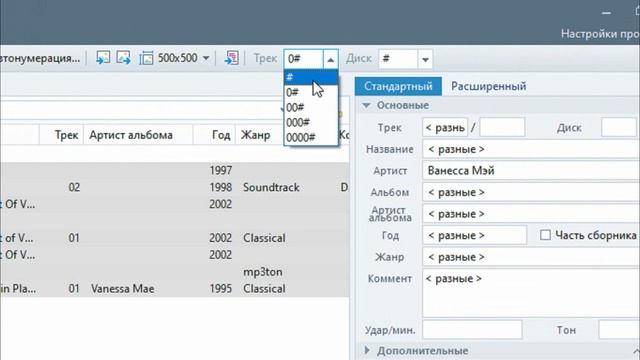Viewport: 640px width, 360px height.
Task: Click the Трек number field in panel
Action: (x=445, y=128)
